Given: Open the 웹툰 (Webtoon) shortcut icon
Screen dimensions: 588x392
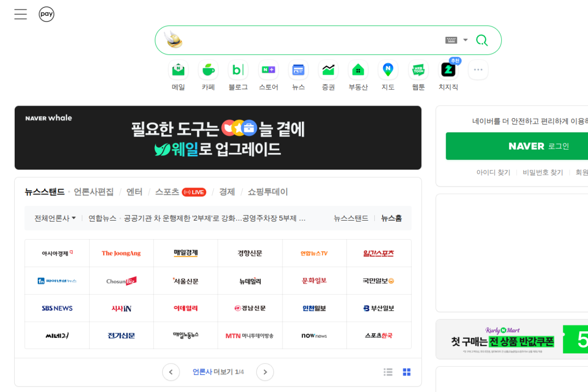Looking at the screenshot, I should pyautogui.click(x=418, y=70).
